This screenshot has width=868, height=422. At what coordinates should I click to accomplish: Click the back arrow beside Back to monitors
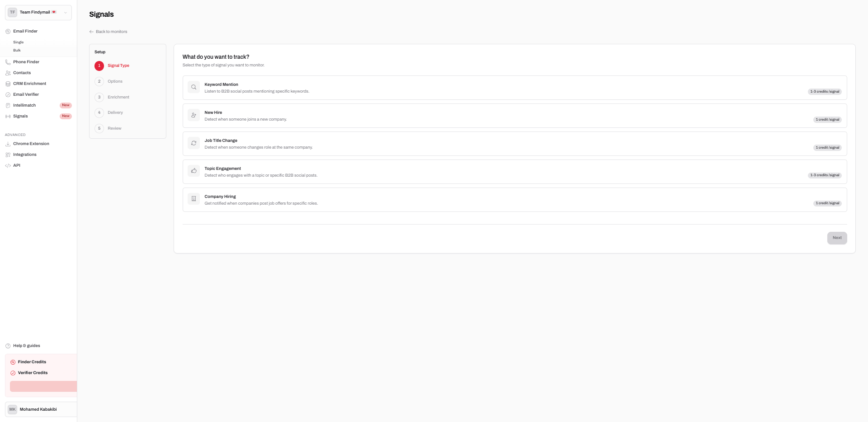[91, 32]
